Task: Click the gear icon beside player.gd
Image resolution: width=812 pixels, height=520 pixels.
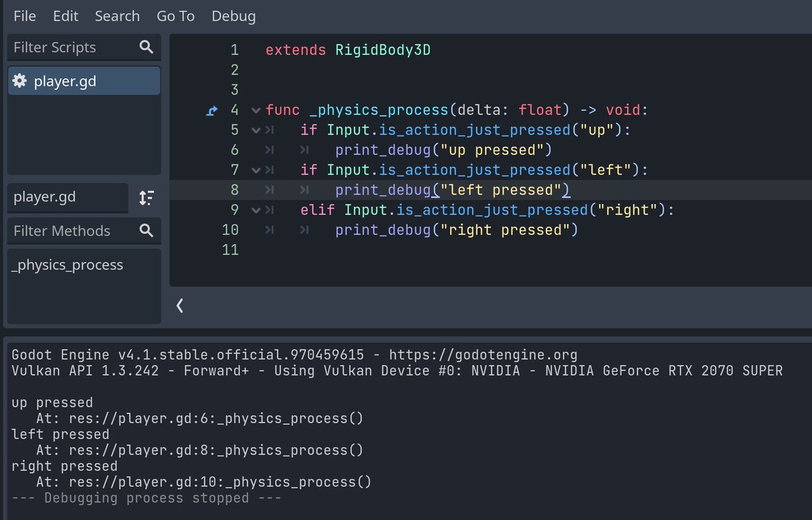Action: (x=20, y=81)
